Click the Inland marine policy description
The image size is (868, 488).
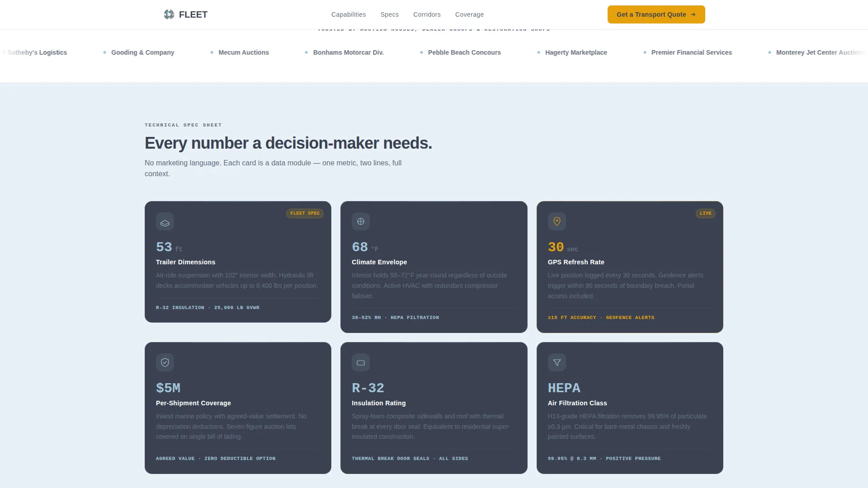231,427
